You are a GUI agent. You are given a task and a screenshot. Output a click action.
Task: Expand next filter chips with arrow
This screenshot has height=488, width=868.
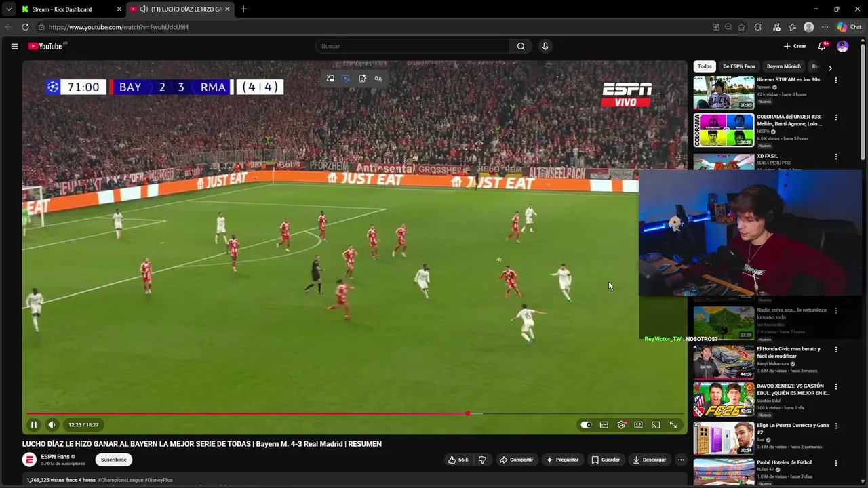click(x=830, y=67)
